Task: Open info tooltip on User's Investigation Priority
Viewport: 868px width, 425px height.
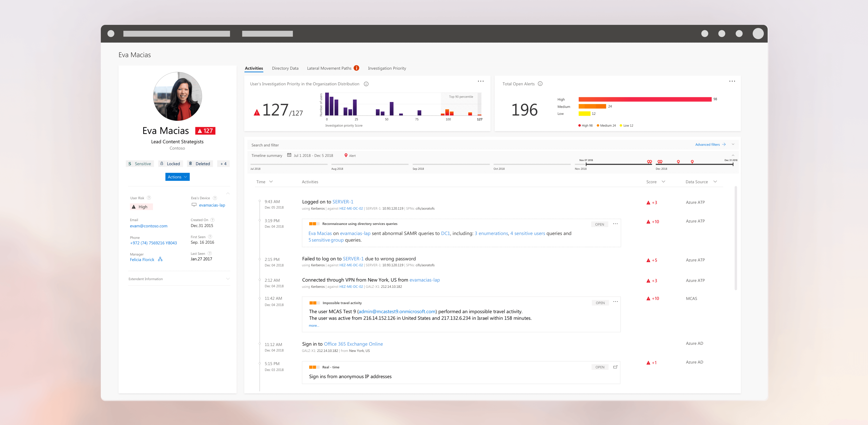Action: pyautogui.click(x=366, y=84)
